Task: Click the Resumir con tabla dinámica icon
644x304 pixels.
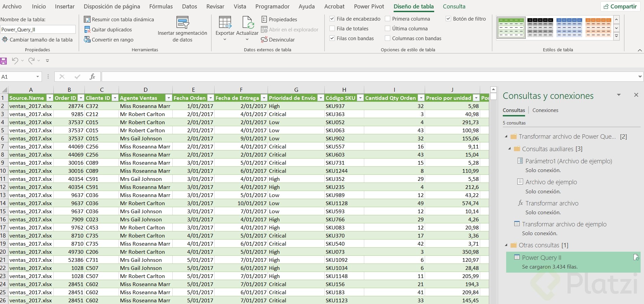Action: [x=87, y=20]
